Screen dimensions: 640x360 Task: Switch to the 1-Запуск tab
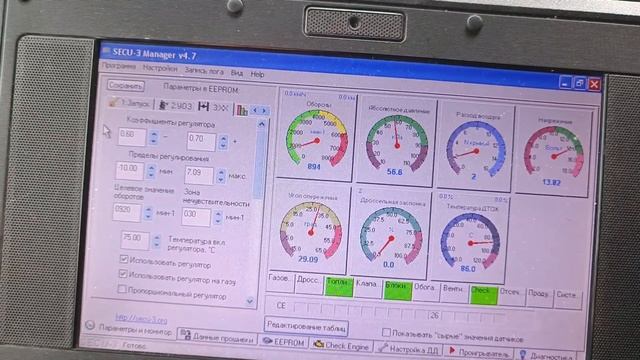[x=130, y=104]
